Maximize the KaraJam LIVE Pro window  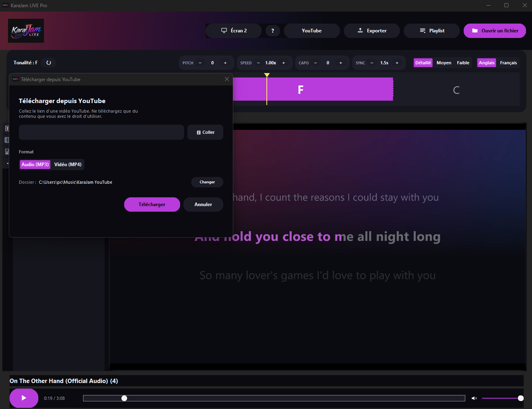coord(506,5)
